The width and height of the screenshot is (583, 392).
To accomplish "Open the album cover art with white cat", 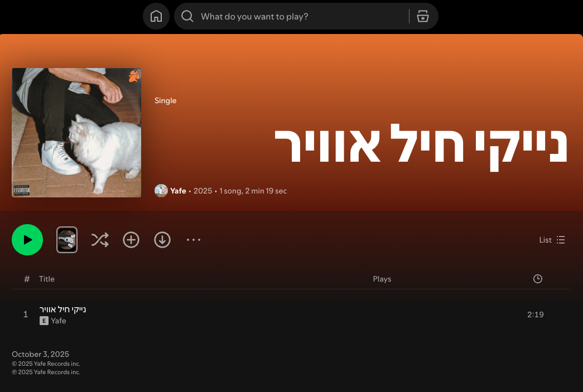I will 76,133.
